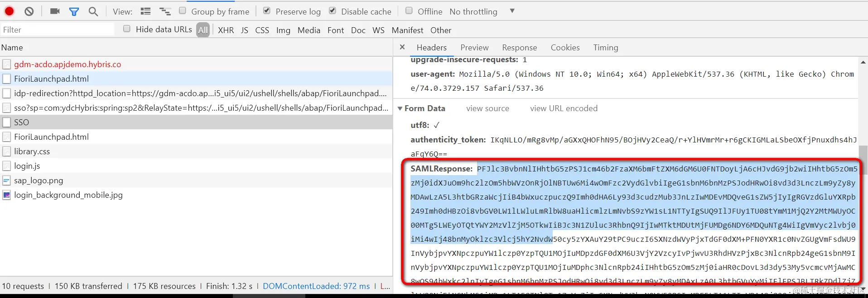The height and width of the screenshot is (298, 868).
Task: Open the Preview tab
Action: pos(474,47)
